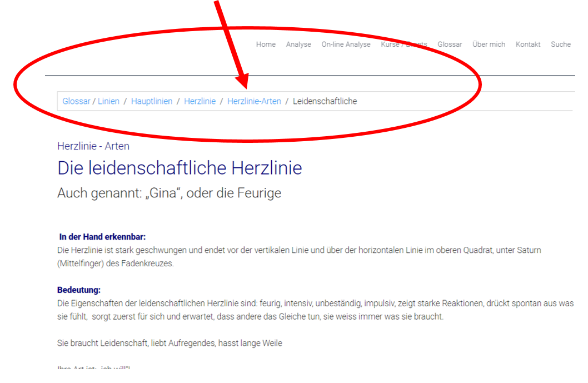Navigate to the Kontakt page
The height and width of the screenshot is (383, 588).
coord(527,44)
